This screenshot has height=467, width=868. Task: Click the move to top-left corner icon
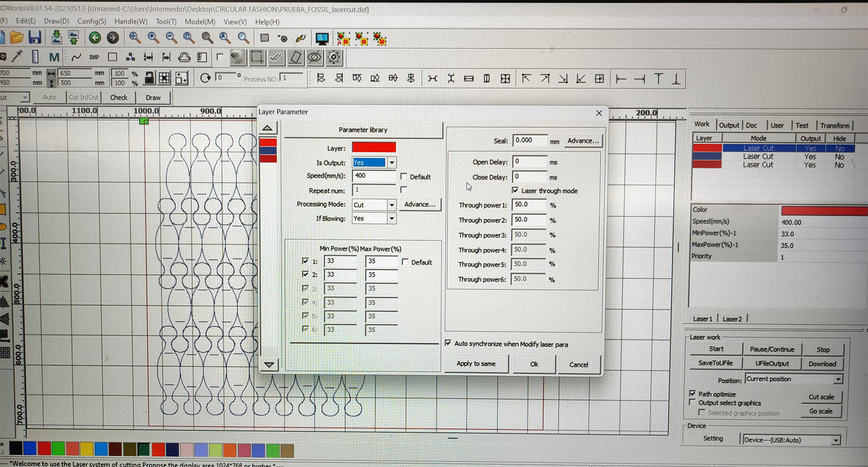point(526,79)
